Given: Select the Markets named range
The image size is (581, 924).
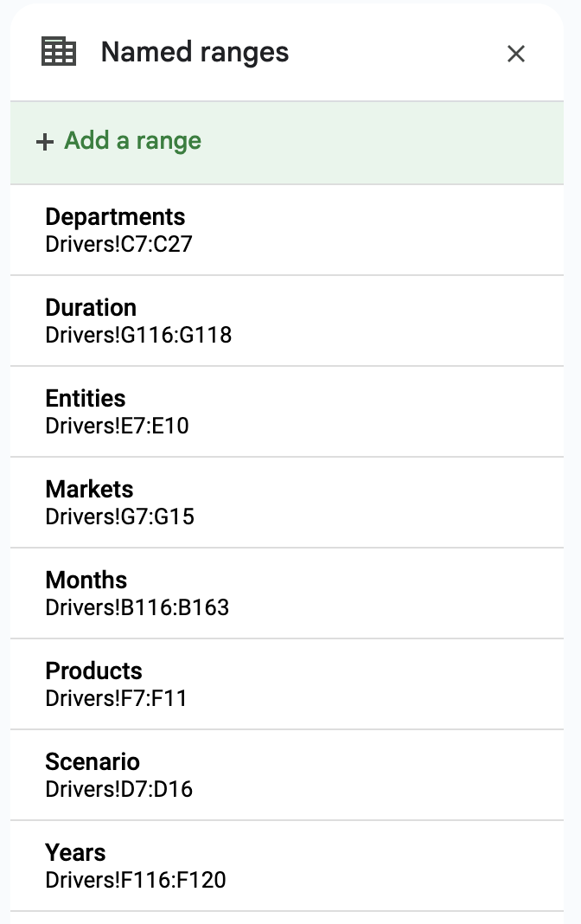Looking at the screenshot, I should 89,489.
